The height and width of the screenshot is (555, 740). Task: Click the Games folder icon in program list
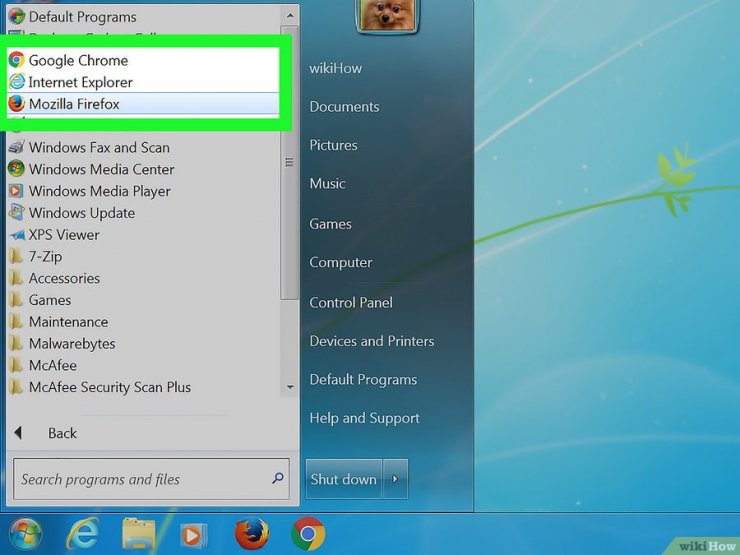16,300
